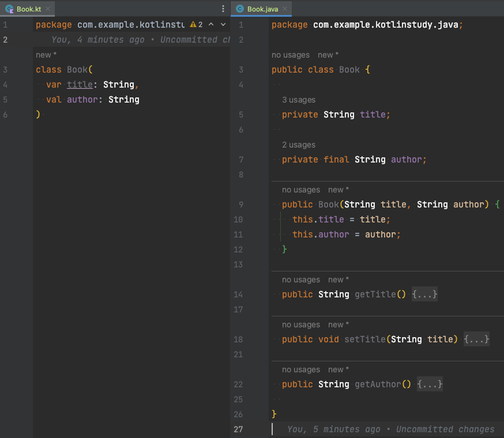Image resolution: width=504 pixels, height=438 pixels.
Task: Place cursor on underlined title property in Kotlin
Action: pos(80,85)
